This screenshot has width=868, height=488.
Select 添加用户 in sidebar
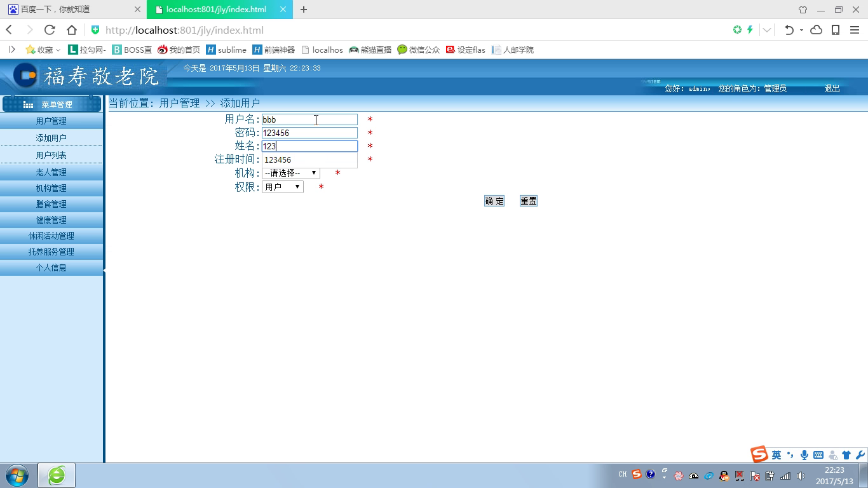[51, 138]
